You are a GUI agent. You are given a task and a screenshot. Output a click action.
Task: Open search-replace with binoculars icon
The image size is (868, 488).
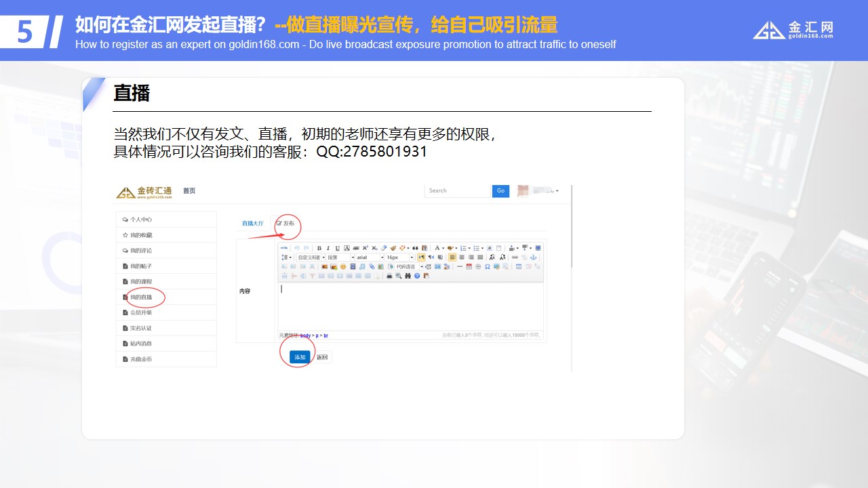pyautogui.click(x=408, y=276)
